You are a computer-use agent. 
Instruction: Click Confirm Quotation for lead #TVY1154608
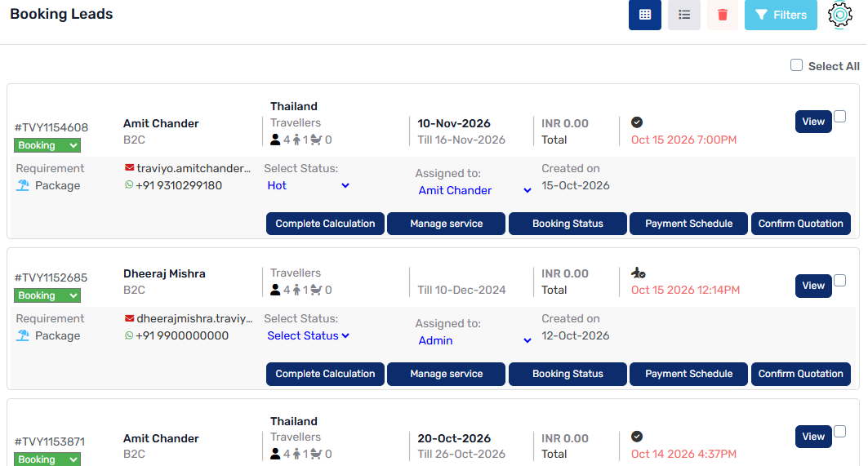800,224
